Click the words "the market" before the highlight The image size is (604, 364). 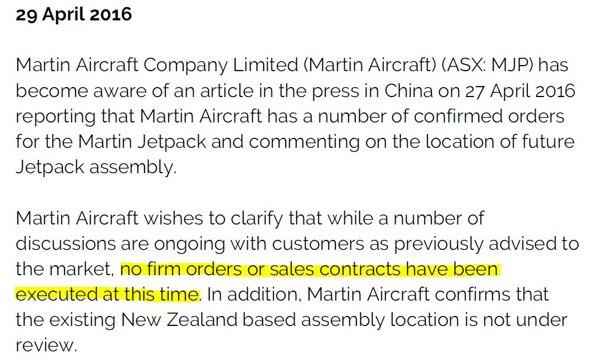63,269
